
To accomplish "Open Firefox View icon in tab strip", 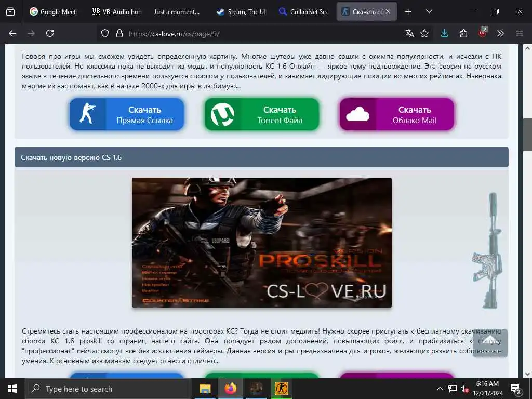I will click(x=10, y=11).
